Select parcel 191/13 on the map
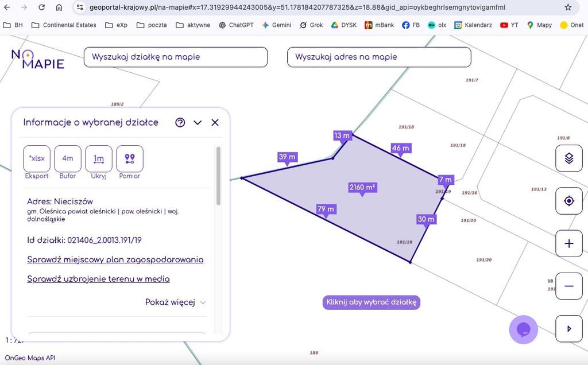Screen dimensions: 588x365 pos(539,189)
